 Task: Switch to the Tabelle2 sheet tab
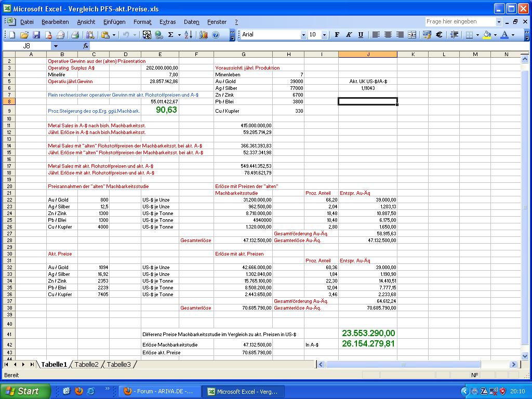click(86, 365)
